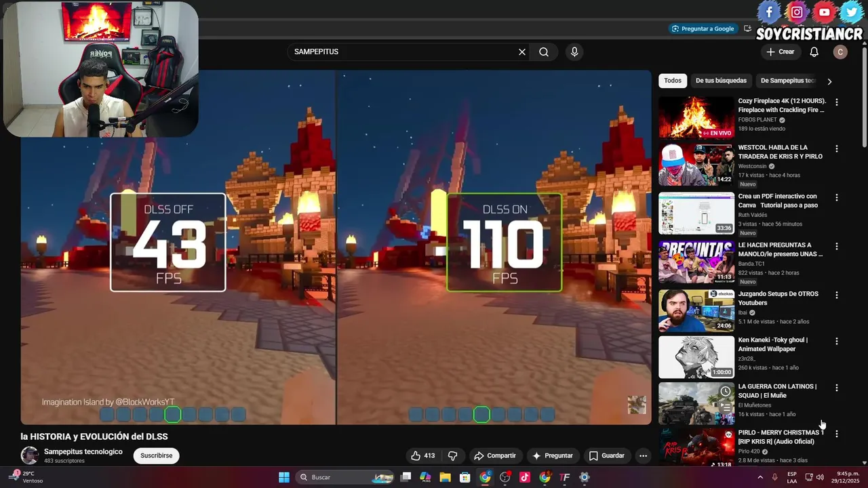Open the volume tray icon
868x488 pixels.
pos(820,477)
